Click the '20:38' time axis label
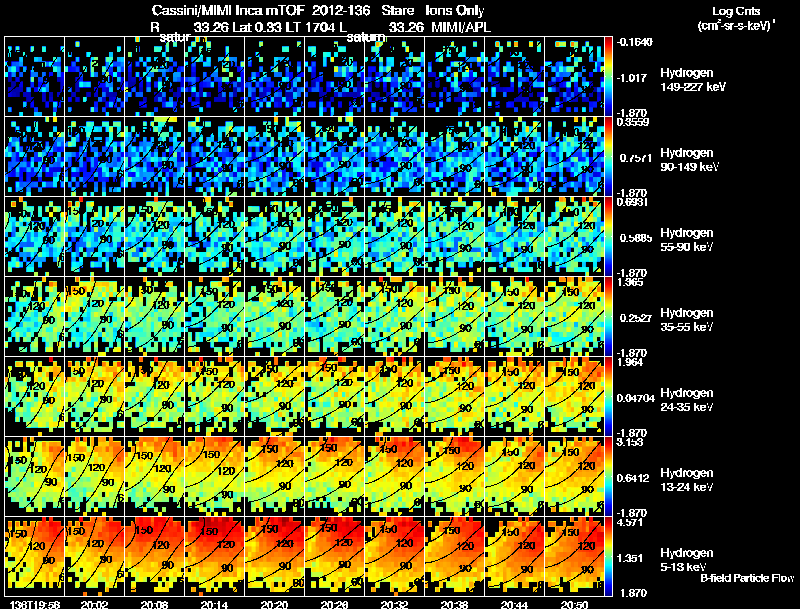The image size is (800, 609). pyautogui.click(x=455, y=605)
